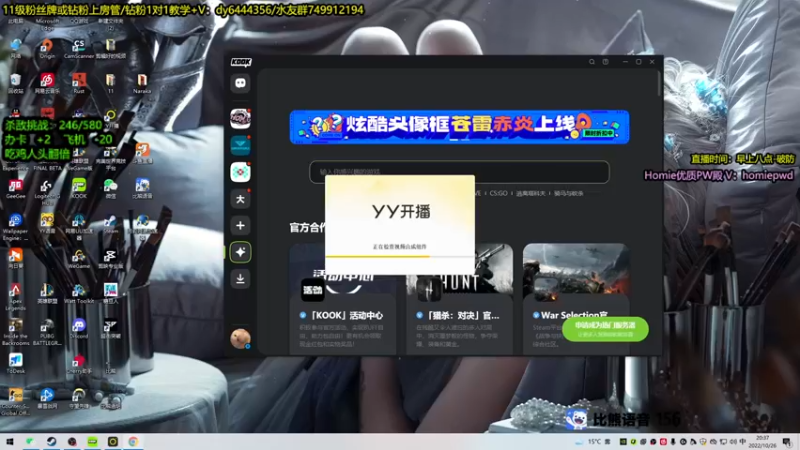Click the KOOK download arrow icon

tap(240, 279)
